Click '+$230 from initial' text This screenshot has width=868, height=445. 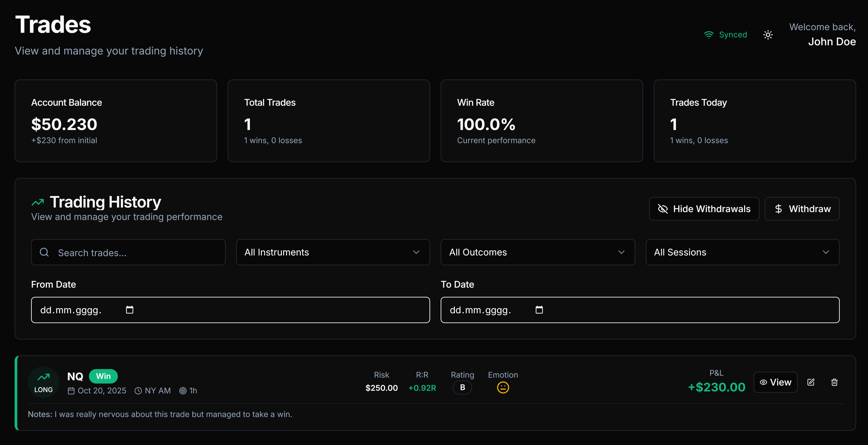tap(64, 140)
